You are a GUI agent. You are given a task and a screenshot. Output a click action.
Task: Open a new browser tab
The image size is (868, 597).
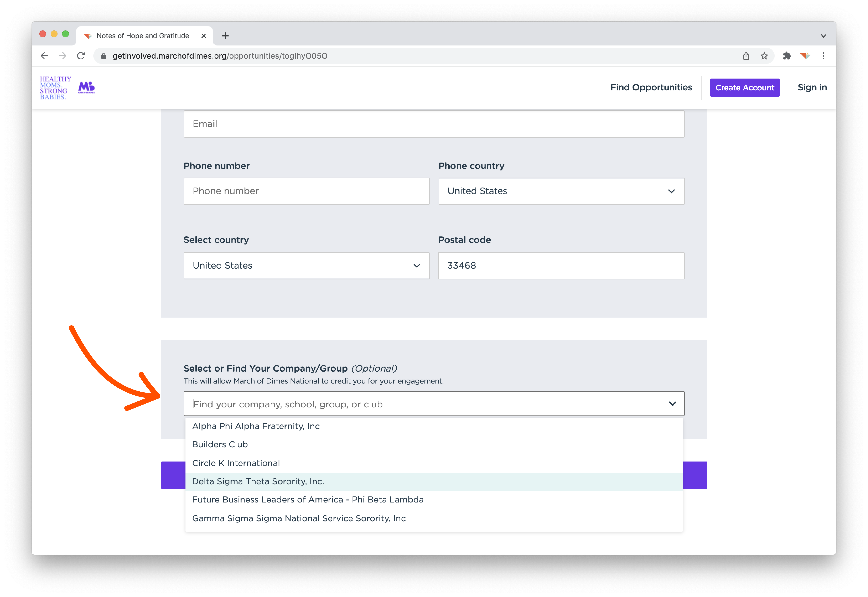coord(225,36)
